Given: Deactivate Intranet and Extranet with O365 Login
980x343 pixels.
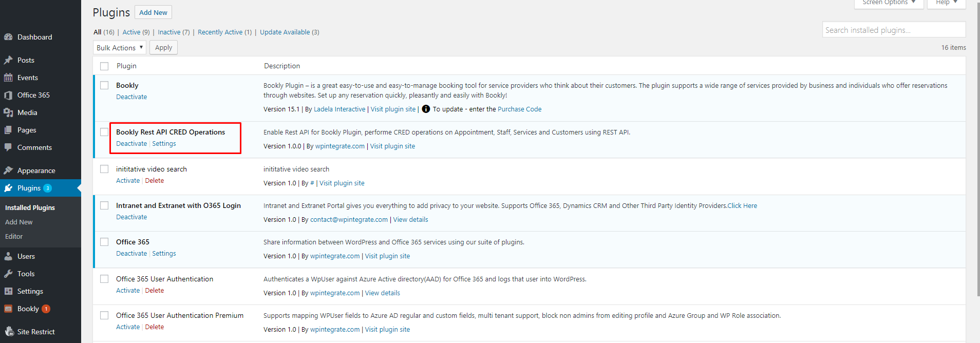Looking at the screenshot, I should click(131, 217).
